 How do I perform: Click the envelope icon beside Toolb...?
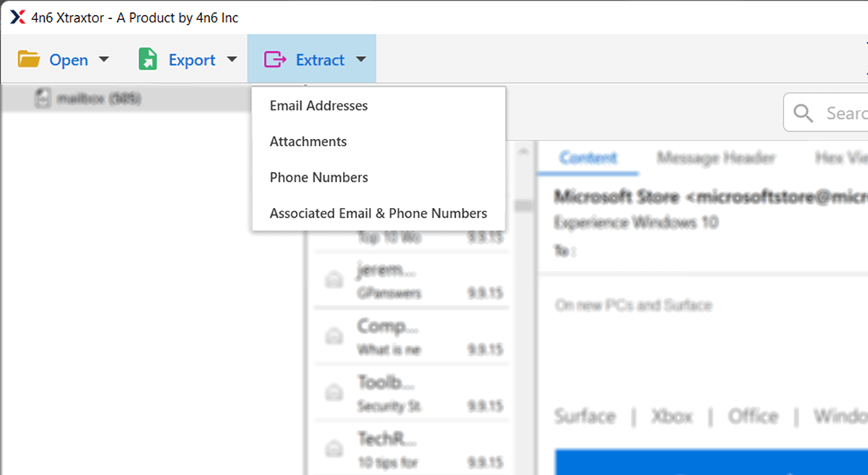(333, 394)
